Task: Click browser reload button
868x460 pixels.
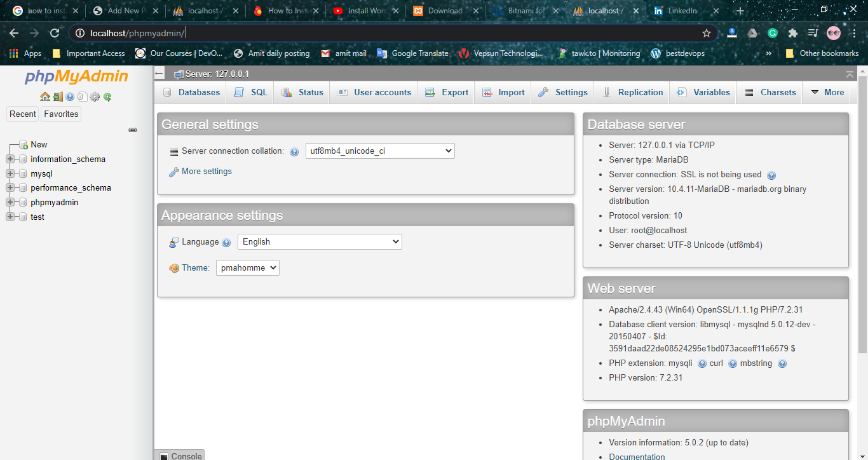Action: click(55, 33)
